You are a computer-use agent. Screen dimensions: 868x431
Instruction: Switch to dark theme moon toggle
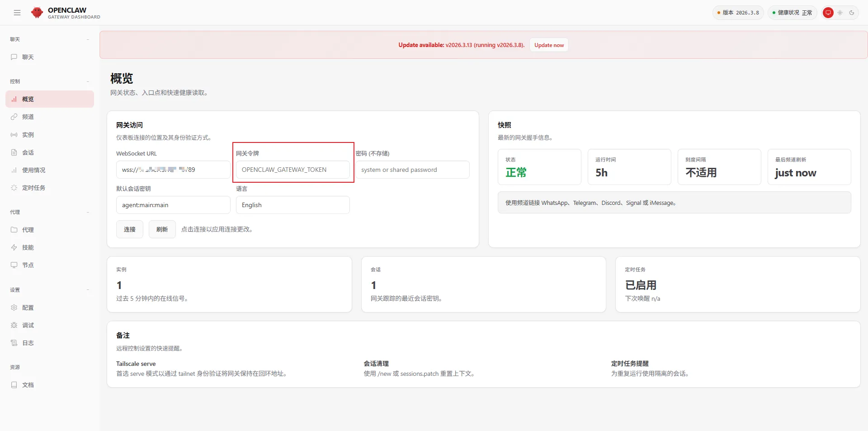coord(852,13)
